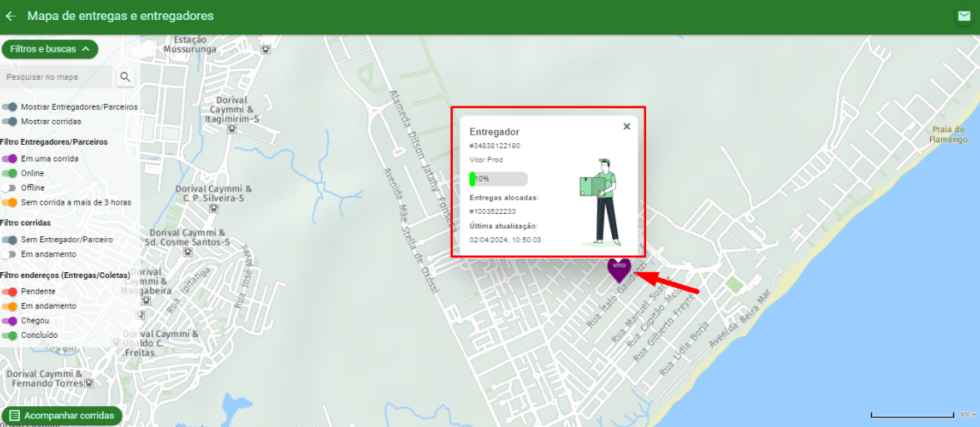Click the name Vitor Prod
Screen dimensions: 980x427
tap(486, 160)
